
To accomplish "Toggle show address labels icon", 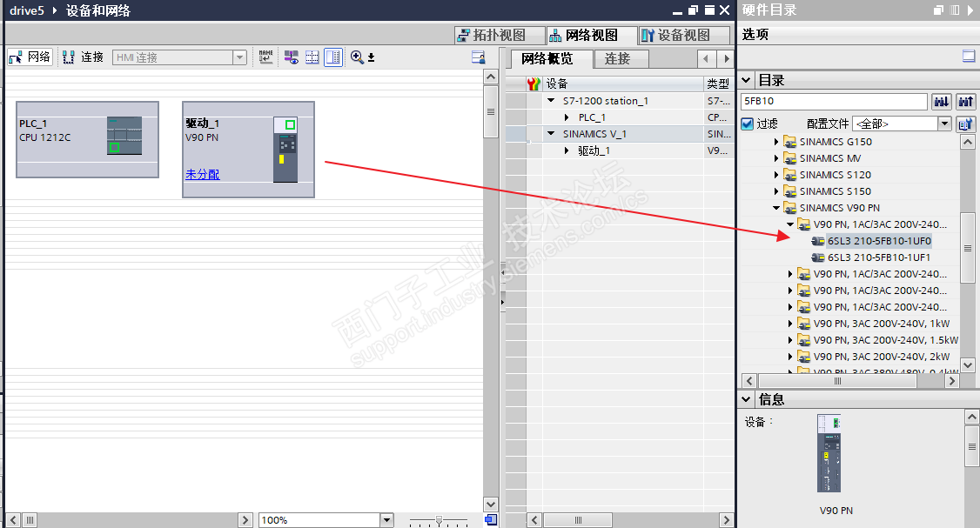I will point(292,57).
